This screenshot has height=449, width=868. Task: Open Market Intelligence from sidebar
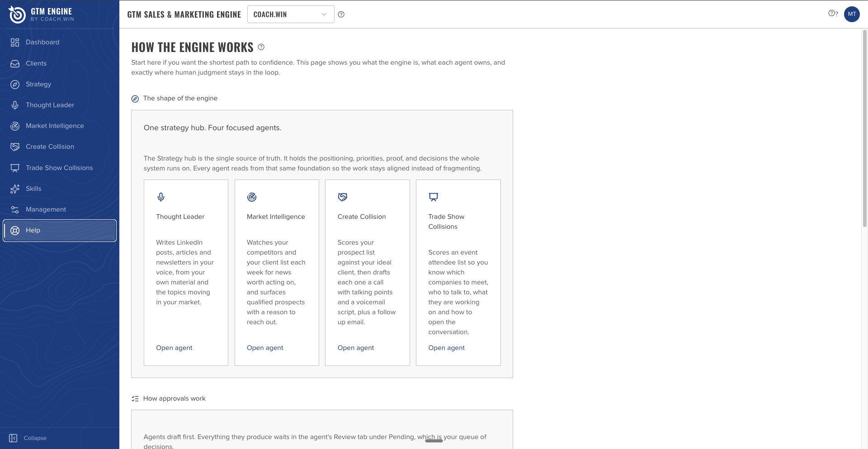point(60,126)
